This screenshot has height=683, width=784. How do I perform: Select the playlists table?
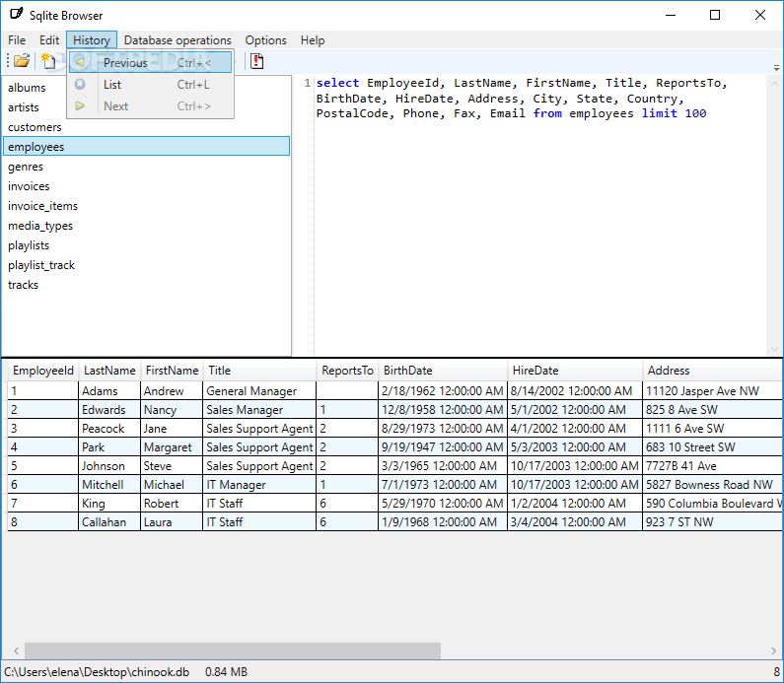click(x=146, y=245)
